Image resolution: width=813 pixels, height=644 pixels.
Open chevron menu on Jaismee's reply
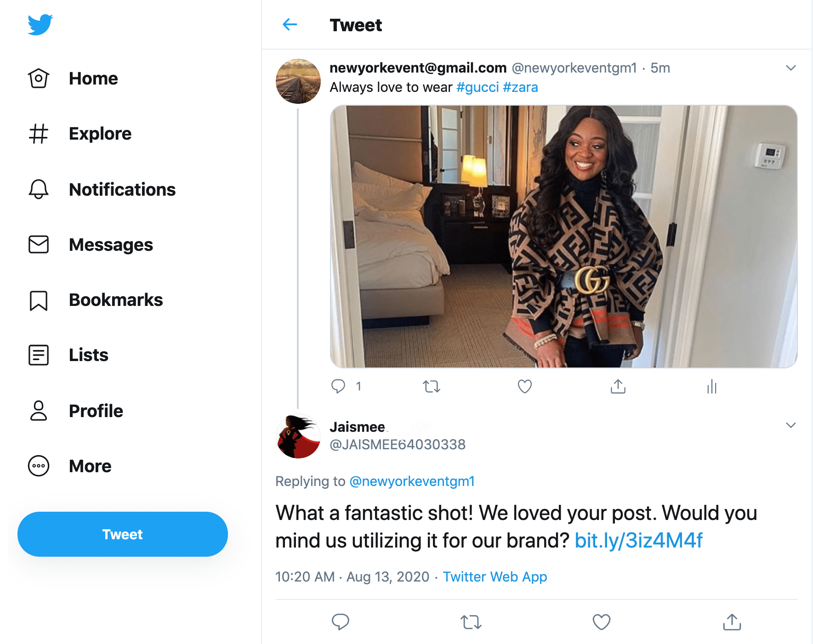790,425
